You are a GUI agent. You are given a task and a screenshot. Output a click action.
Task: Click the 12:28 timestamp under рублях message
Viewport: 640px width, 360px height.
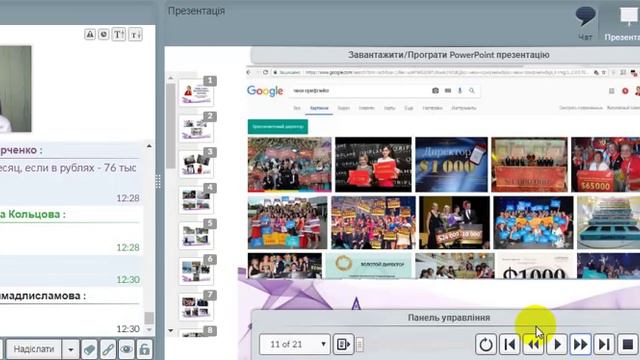128,198
